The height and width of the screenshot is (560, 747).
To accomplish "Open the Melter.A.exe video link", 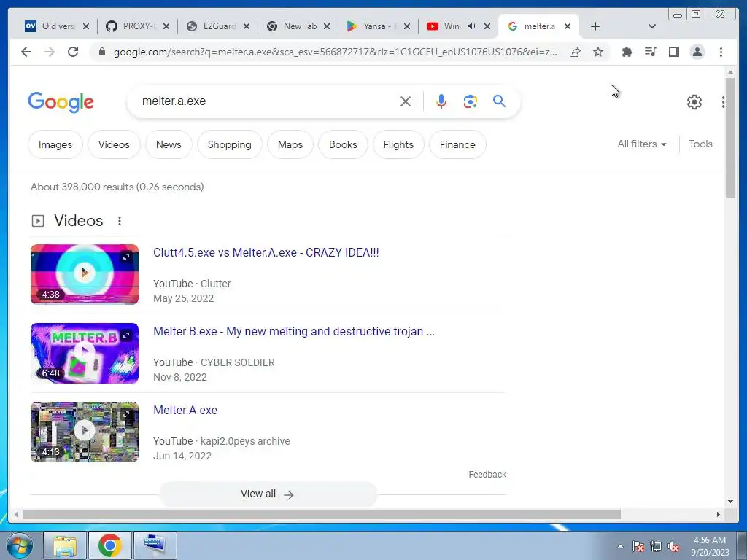I will click(x=185, y=410).
